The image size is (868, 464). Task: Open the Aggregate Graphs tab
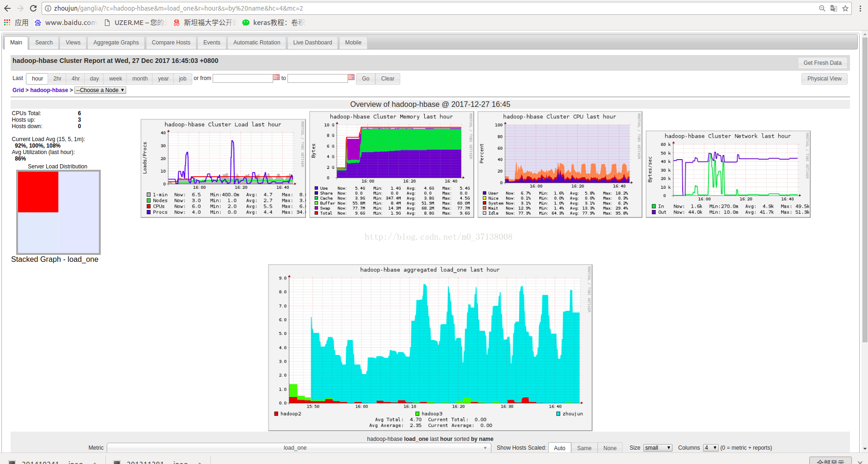116,43
